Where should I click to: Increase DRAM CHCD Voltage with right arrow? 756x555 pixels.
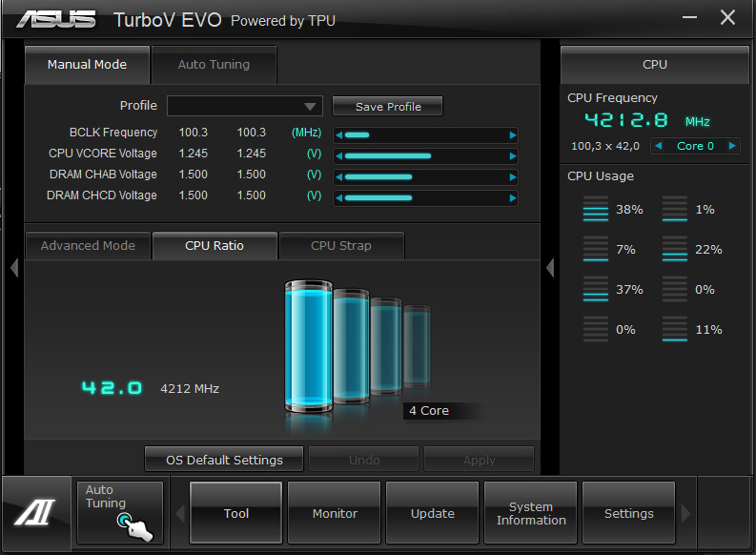pos(513,197)
